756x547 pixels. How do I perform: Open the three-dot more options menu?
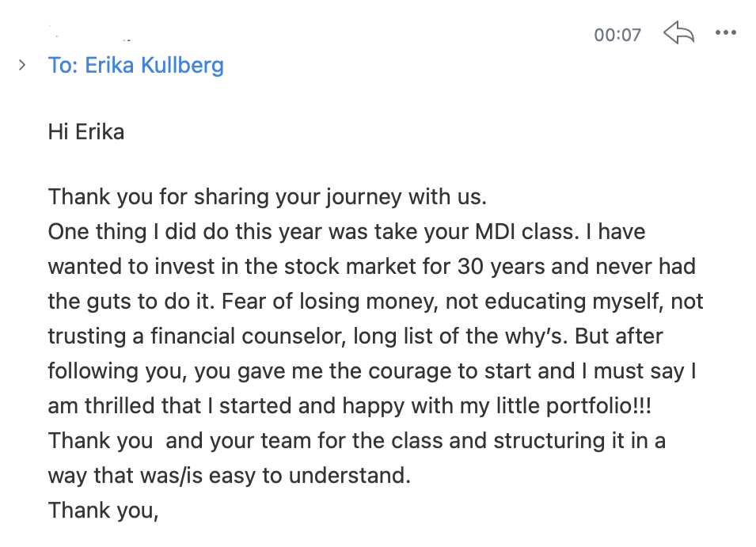725,33
